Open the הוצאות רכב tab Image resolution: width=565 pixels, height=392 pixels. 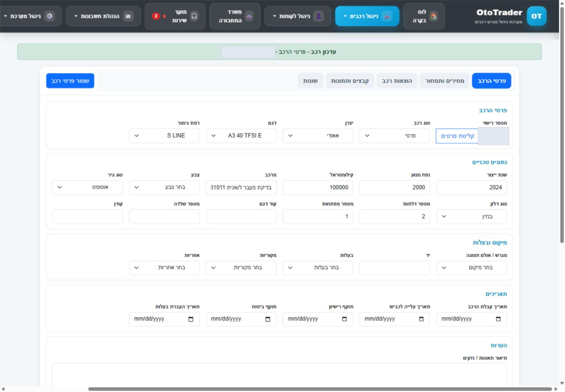(x=397, y=81)
